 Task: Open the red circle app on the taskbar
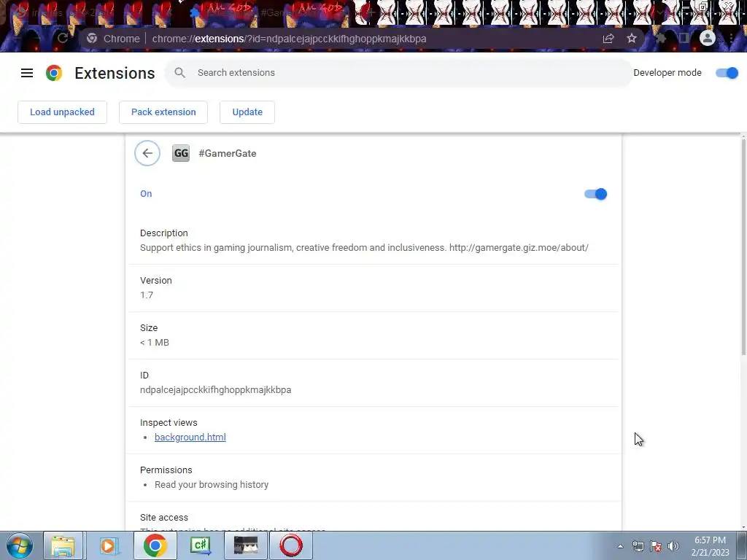pyautogui.click(x=291, y=545)
